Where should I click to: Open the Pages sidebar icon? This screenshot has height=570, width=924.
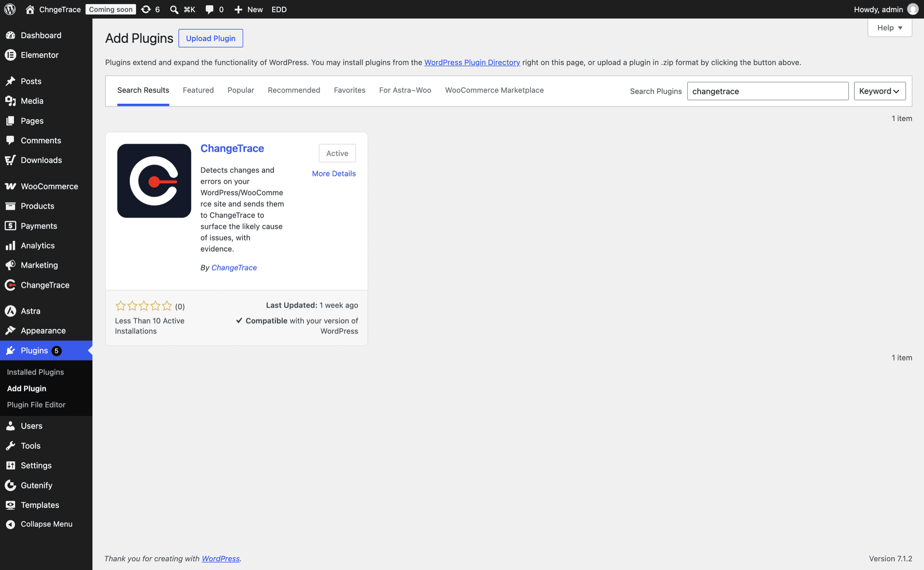pos(10,121)
